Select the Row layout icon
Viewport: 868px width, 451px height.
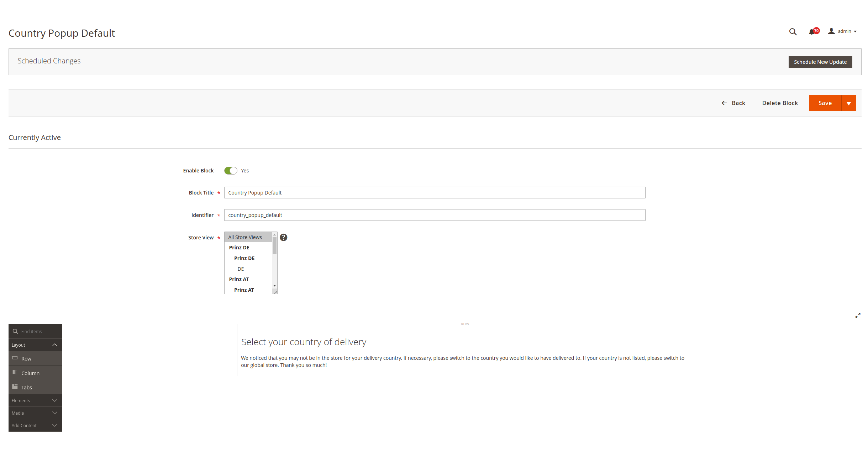coord(15,358)
